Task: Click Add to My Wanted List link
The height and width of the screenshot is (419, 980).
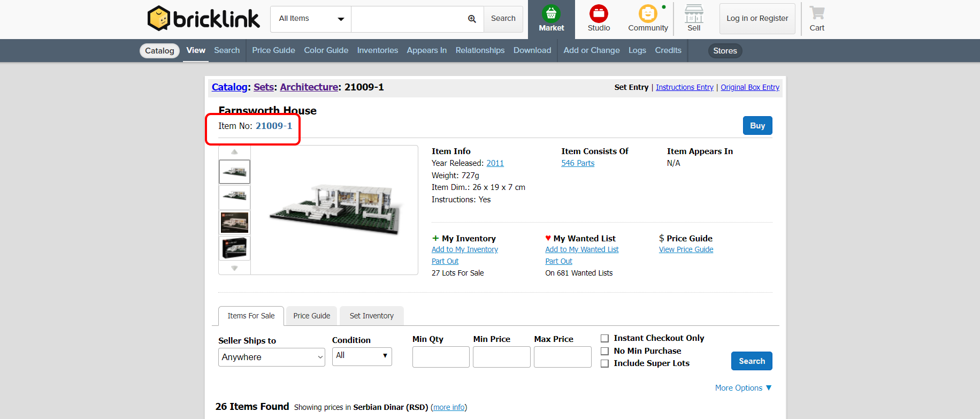Action: pos(582,250)
